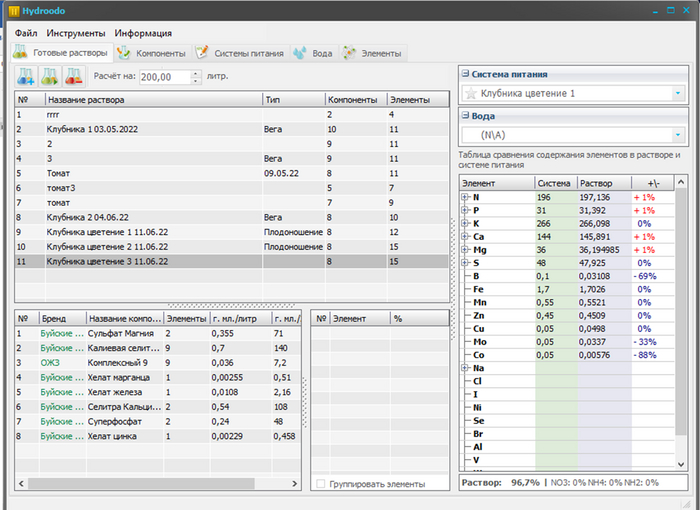Open the Элементы tab
This screenshot has height=510, width=700.
click(373, 53)
